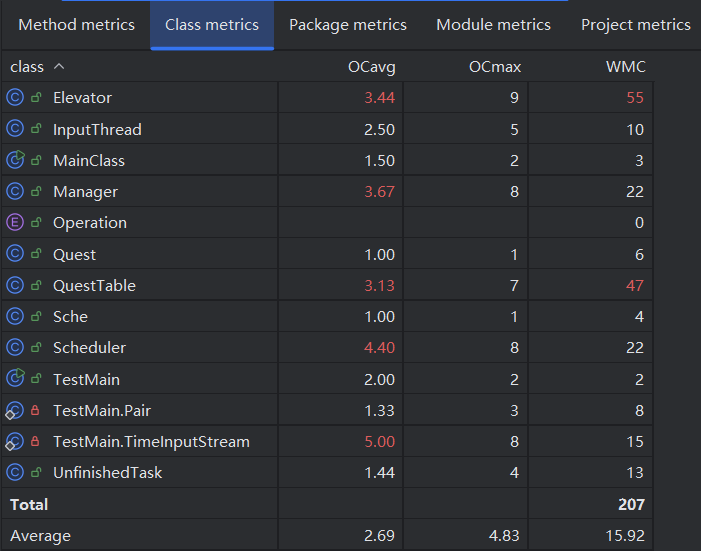Toggle sort order via class column arrow
The image size is (701, 551).
[59, 67]
